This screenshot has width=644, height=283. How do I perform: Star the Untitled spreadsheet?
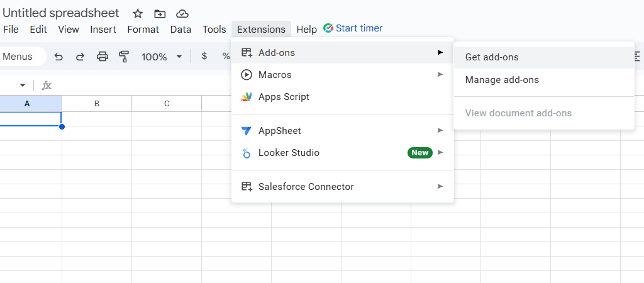click(x=138, y=14)
